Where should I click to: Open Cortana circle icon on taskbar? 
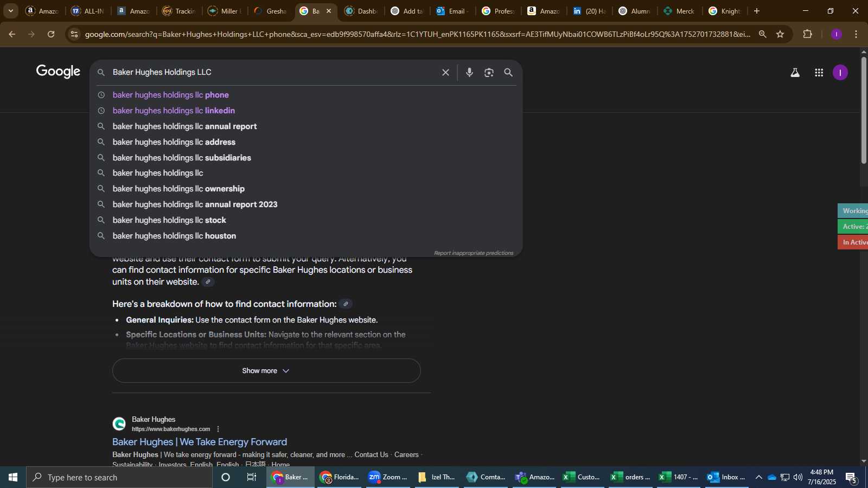tap(226, 477)
